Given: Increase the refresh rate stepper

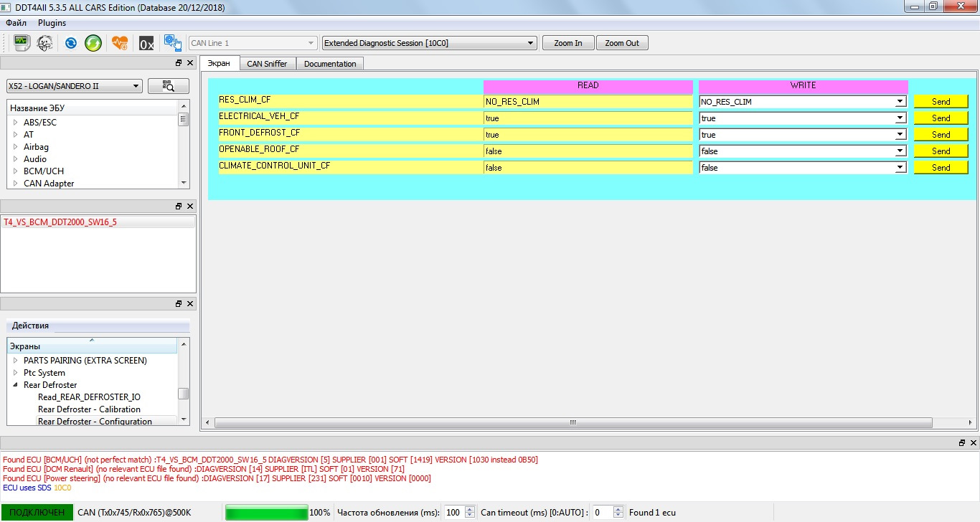Looking at the screenshot, I should [470, 509].
